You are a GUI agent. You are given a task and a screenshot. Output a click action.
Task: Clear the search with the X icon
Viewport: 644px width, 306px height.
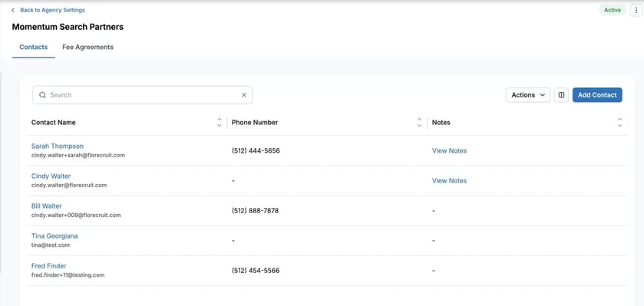(244, 95)
